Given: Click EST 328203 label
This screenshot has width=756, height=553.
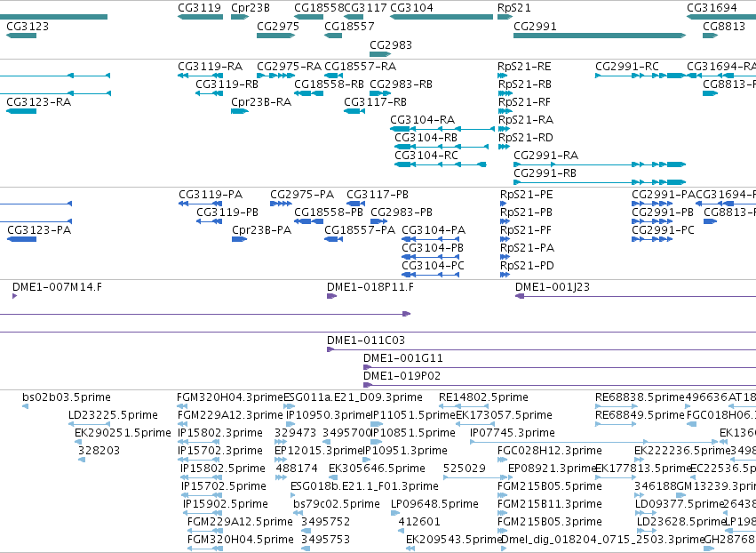Looking at the screenshot, I should 99,451.
